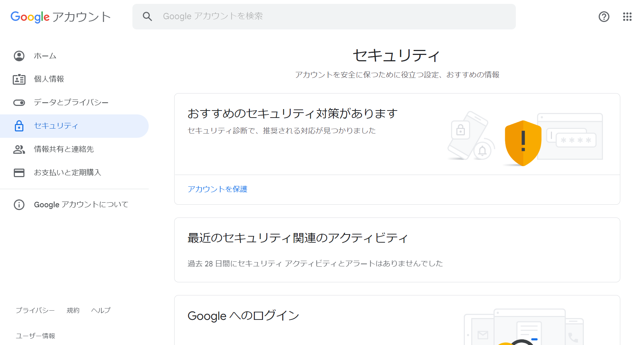
Task: Open the help question mark icon
Action: pos(604,17)
